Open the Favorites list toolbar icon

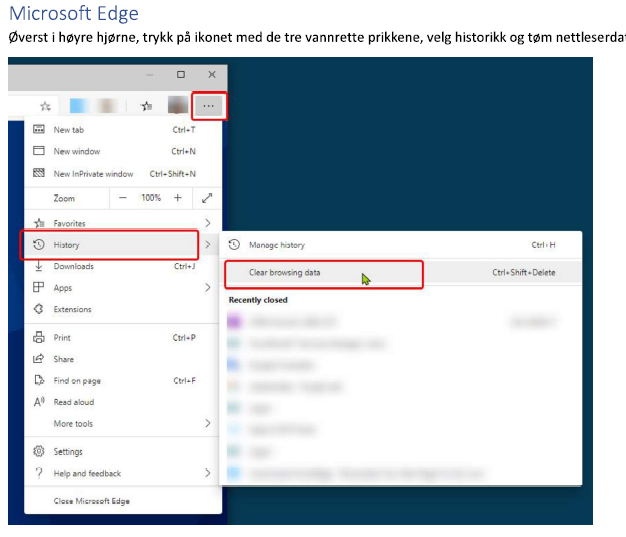point(147,106)
